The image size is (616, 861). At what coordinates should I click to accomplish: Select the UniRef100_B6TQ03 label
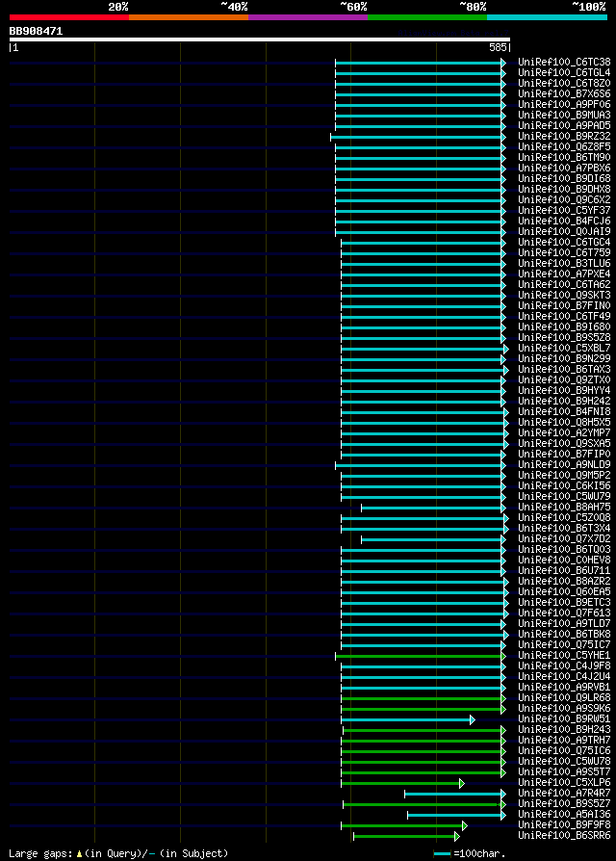[564, 549]
